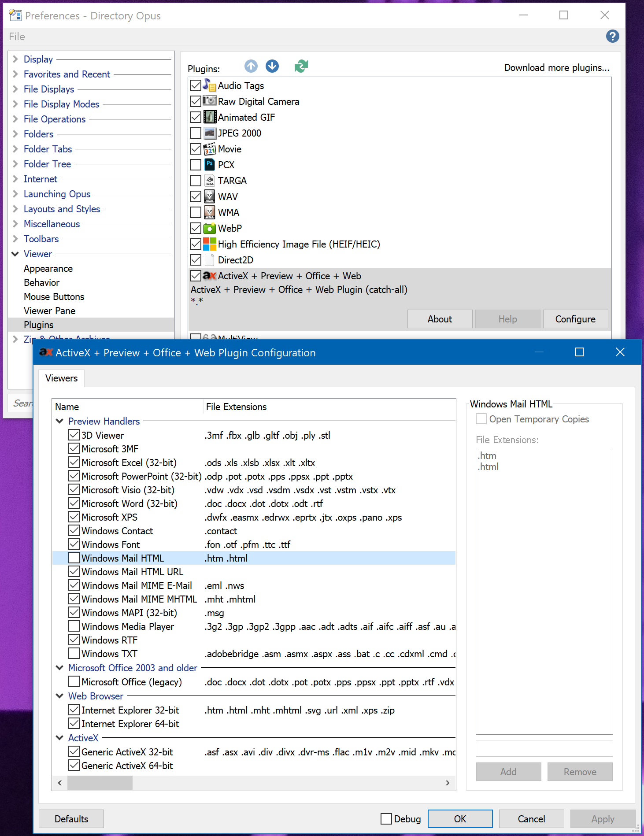
Task: Select the Raw Digital Camera plugin icon
Action: 209,101
